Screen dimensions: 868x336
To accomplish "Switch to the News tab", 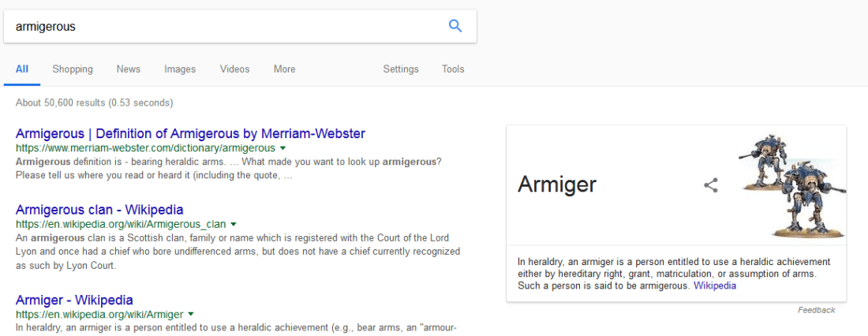I will tap(129, 69).
